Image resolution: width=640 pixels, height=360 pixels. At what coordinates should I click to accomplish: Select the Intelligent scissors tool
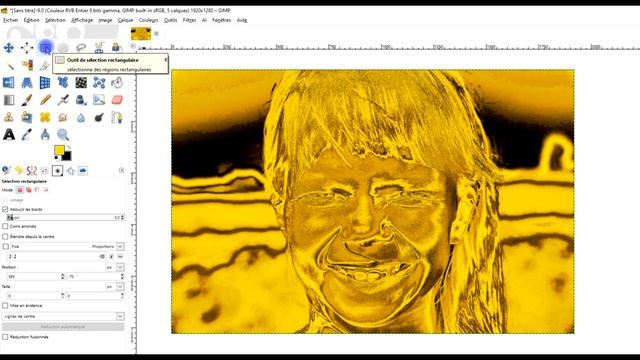[x=99, y=48]
